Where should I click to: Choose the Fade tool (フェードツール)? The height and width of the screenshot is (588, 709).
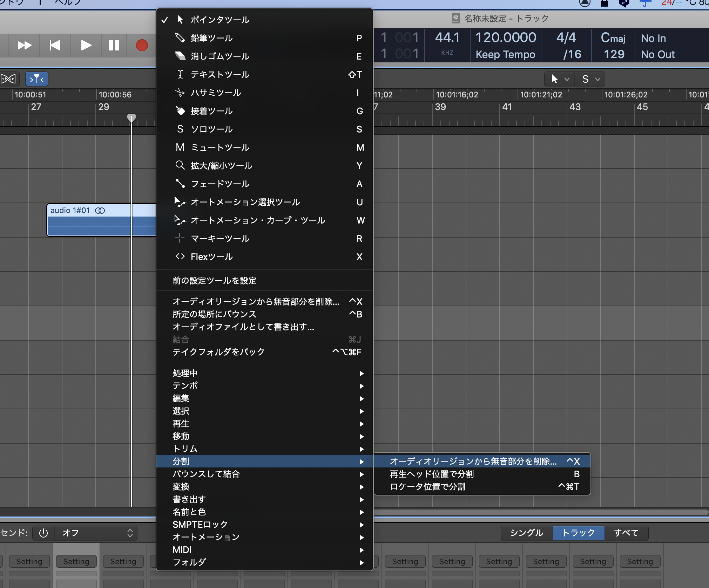(x=220, y=184)
